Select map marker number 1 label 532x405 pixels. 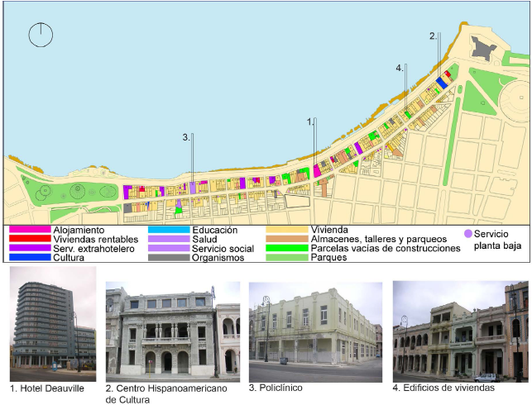310,121
